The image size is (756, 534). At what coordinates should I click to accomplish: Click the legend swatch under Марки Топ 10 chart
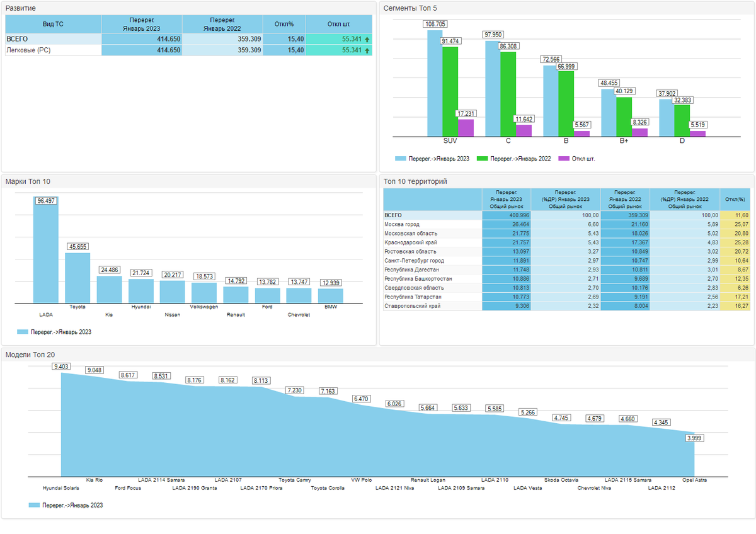click(x=23, y=332)
